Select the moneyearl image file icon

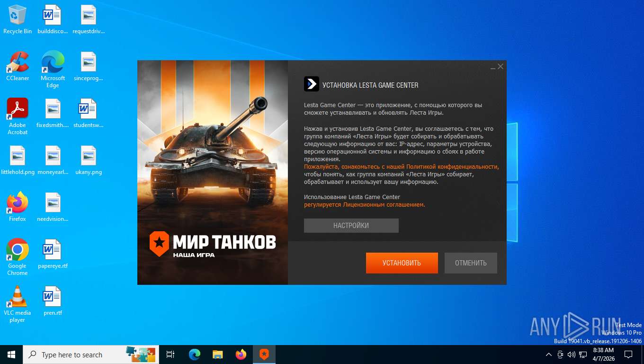(53, 161)
